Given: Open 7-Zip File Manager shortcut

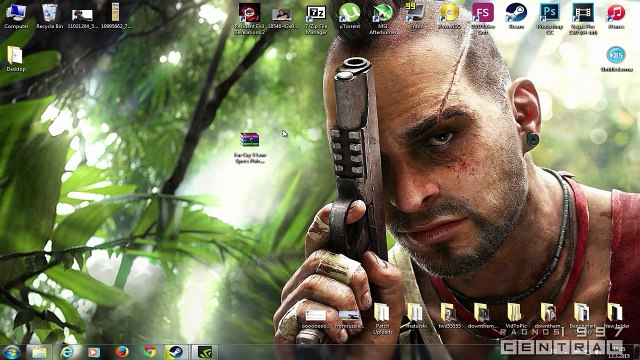Looking at the screenshot, I should click(316, 19).
